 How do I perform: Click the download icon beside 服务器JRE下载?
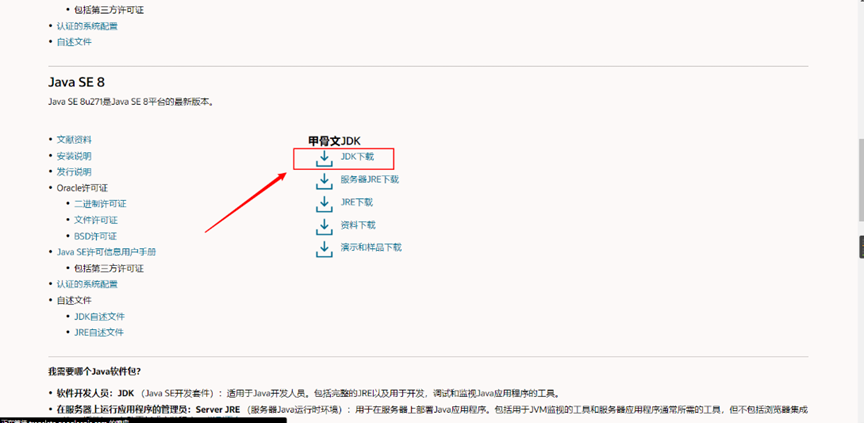pyautogui.click(x=324, y=181)
